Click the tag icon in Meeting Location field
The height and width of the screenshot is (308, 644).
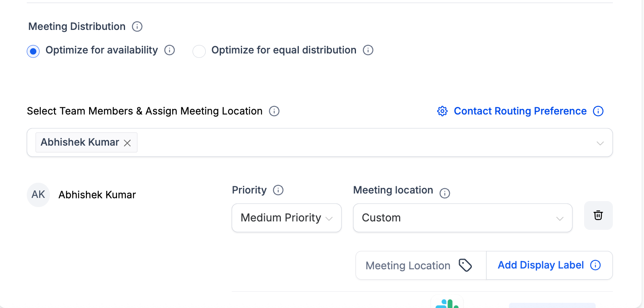[465, 265]
